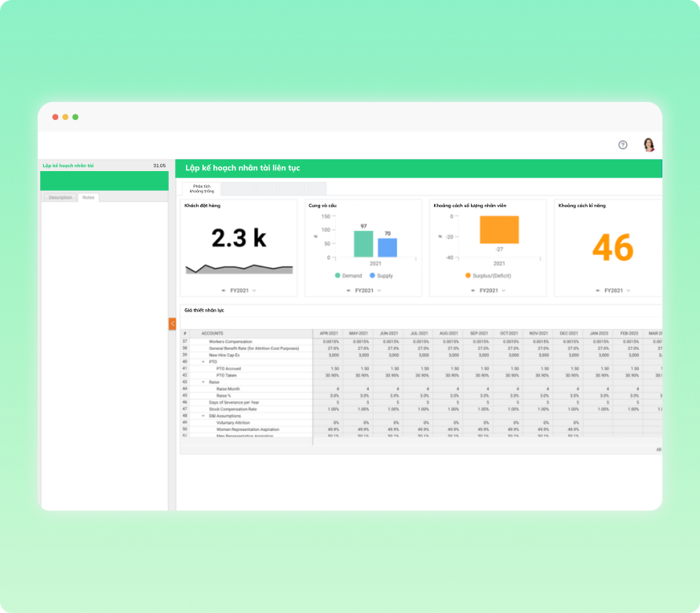Select the Notes tab
This screenshot has width=700, height=613.
click(x=88, y=198)
